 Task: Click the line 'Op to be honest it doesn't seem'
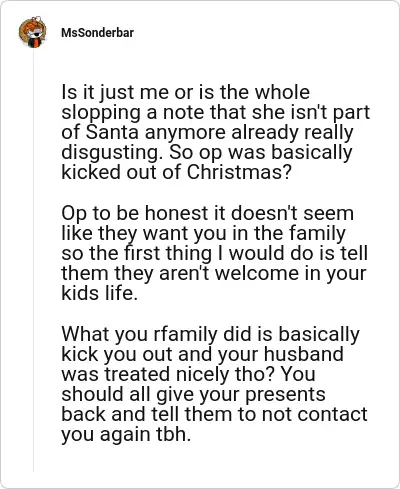click(207, 213)
